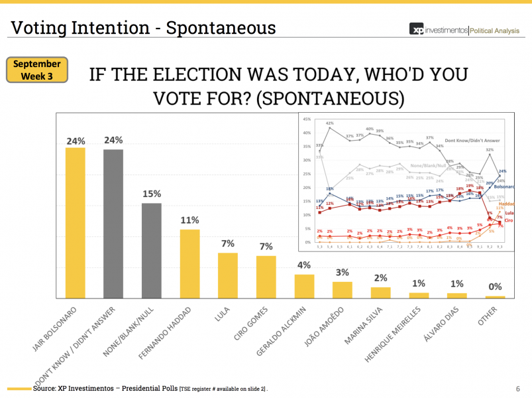Click the None/Blank/Null gray bar
532x398 pixels.
(152, 250)
